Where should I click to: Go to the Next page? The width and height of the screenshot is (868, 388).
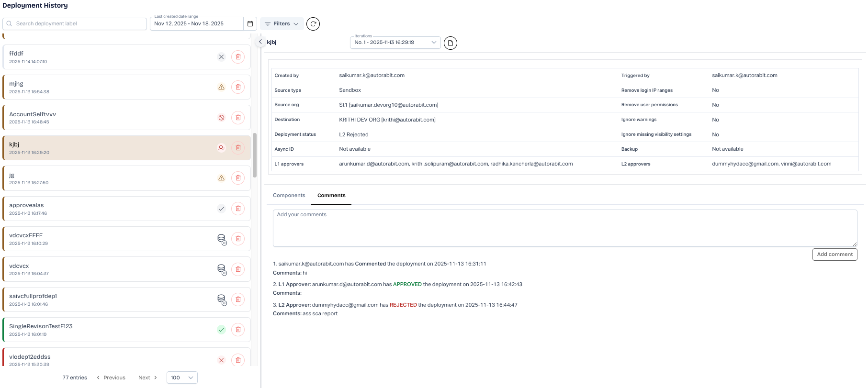(147, 377)
